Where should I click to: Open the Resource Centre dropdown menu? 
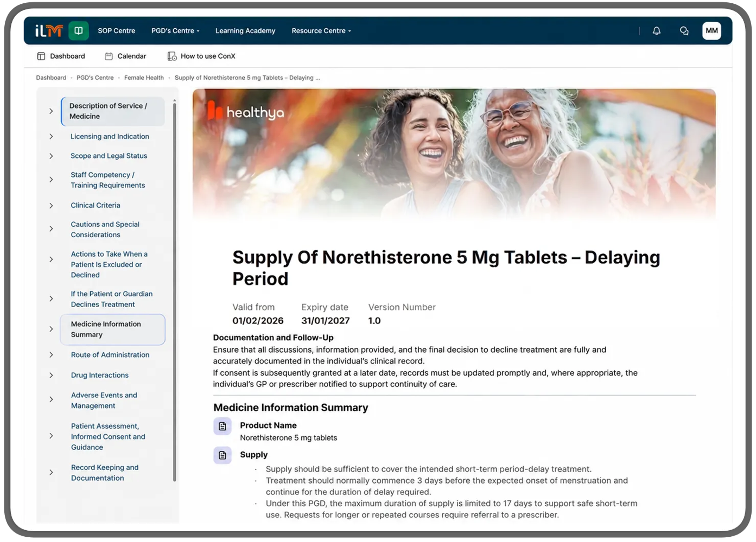(x=321, y=31)
